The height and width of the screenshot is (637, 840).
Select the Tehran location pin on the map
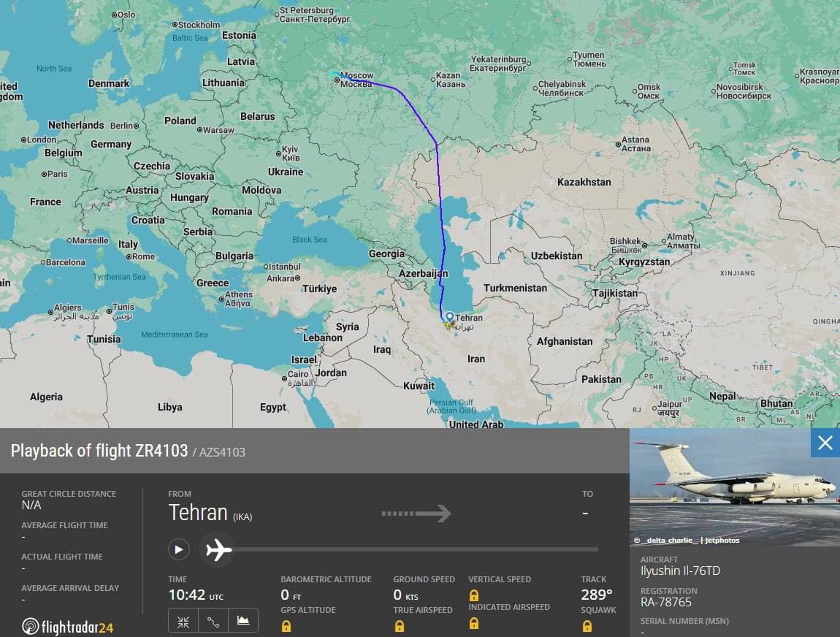450,317
